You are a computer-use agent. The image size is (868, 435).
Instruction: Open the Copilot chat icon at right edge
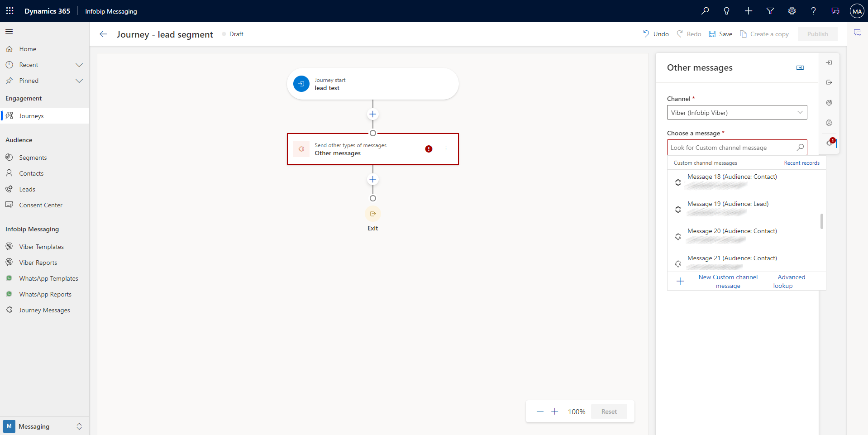click(x=858, y=33)
